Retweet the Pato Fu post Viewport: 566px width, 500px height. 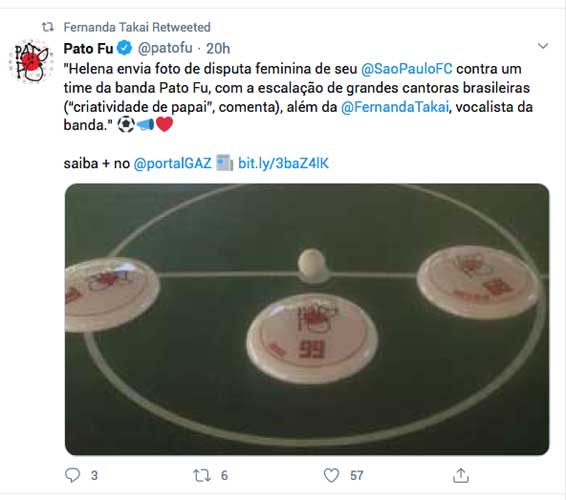pos(202,475)
